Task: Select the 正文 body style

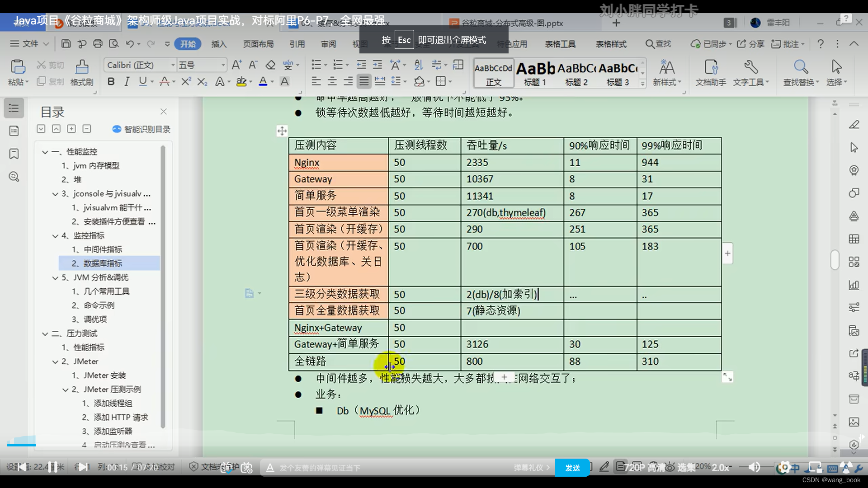Action: point(494,73)
